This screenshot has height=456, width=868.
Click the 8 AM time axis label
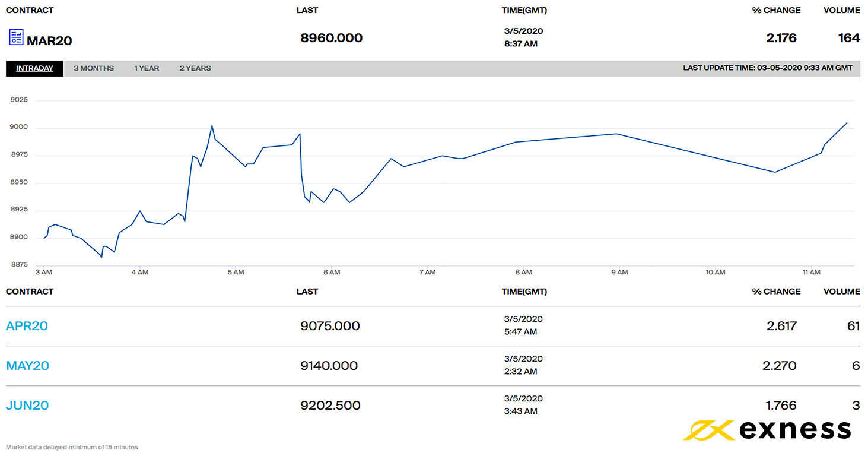tap(523, 273)
